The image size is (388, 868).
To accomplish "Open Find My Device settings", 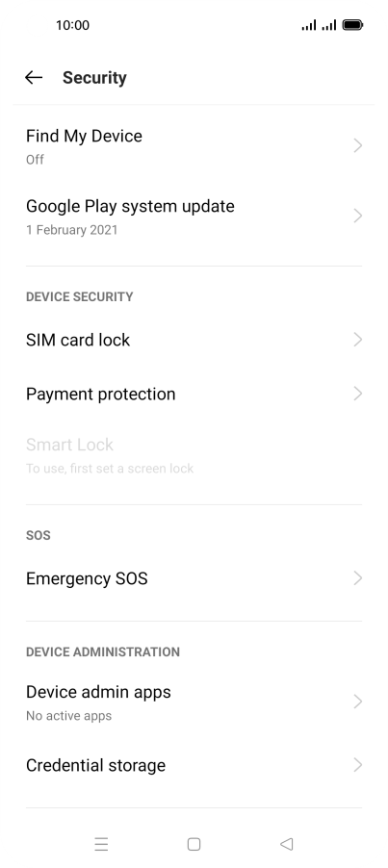I will (x=194, y=146).
